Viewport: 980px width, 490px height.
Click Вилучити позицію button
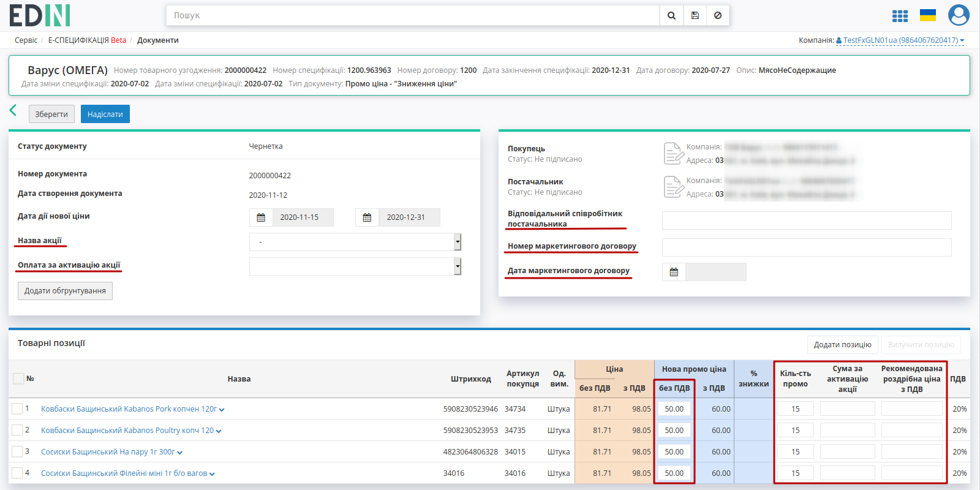921,345
